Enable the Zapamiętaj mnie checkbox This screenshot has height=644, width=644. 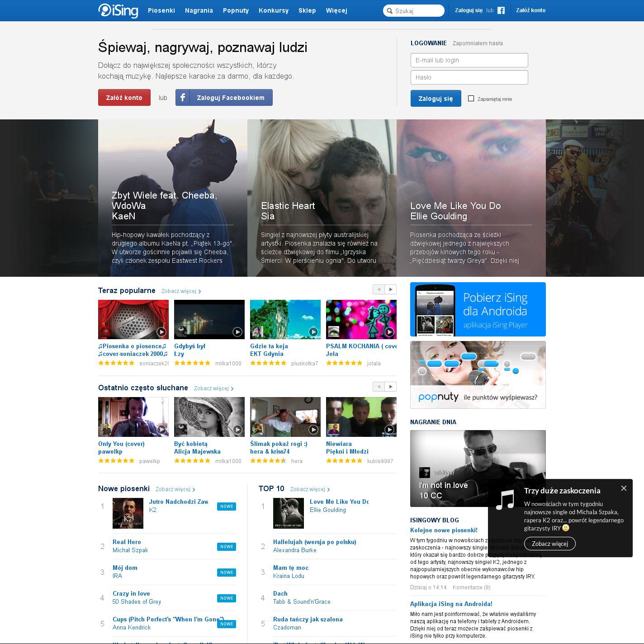click(x=471, y=99)
